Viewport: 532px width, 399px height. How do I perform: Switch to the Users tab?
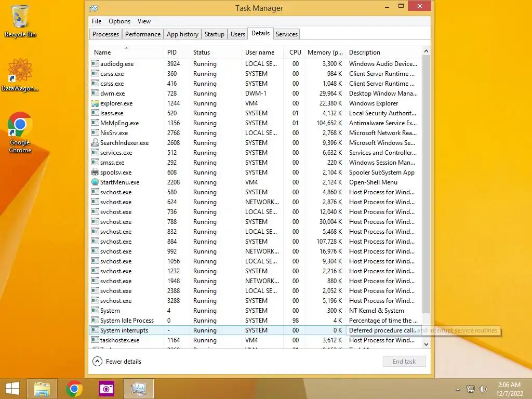238,34
